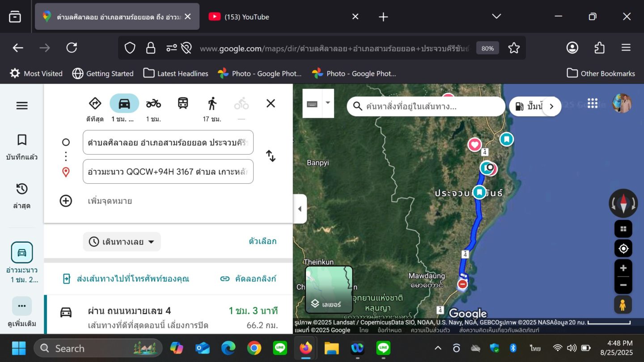Show more category chips with arrow
The image size is (644, 362).
551,106
